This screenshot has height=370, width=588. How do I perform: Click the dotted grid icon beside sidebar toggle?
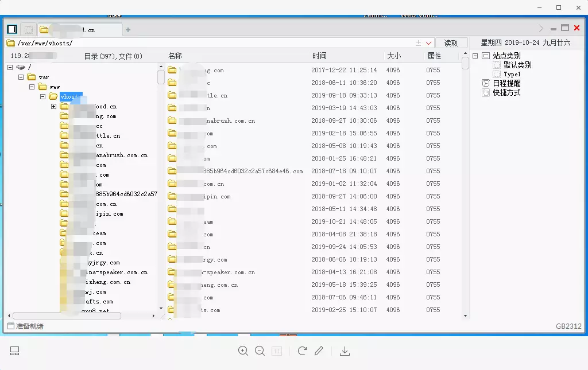click(29, 30)
